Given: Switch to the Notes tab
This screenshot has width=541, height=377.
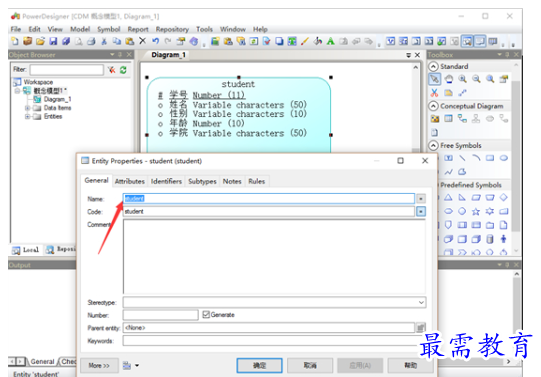Looking at the screenshot, I should 232,181.
